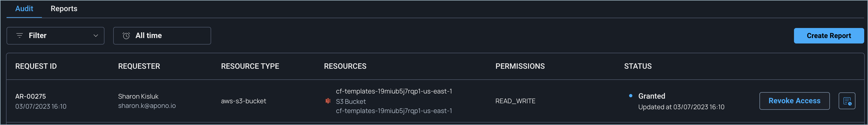Select the READ_WRITE permission cell
Screen dimensions: 868x125
pyautogui.click(x=515, y=101)
